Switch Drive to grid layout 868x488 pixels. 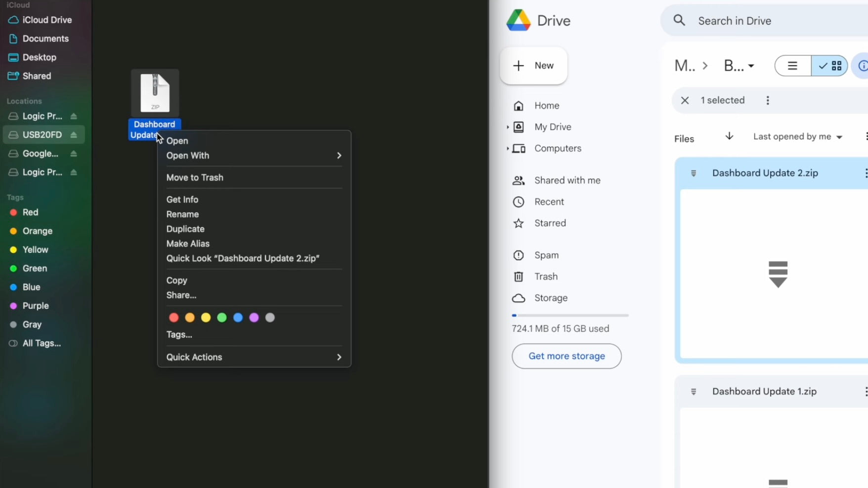[x=830, y=66]
